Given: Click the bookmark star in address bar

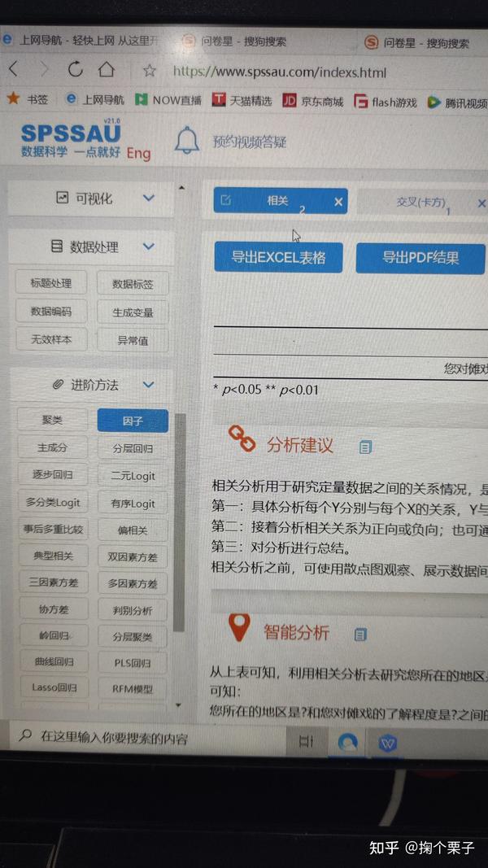Looking at the screenshot, I should [x=150, y=70].
